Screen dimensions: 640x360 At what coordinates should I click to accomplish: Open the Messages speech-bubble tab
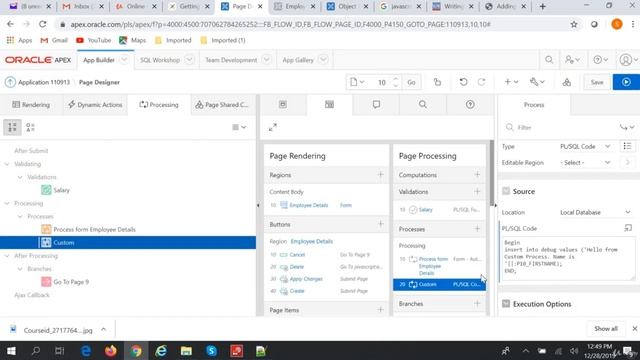376,104
